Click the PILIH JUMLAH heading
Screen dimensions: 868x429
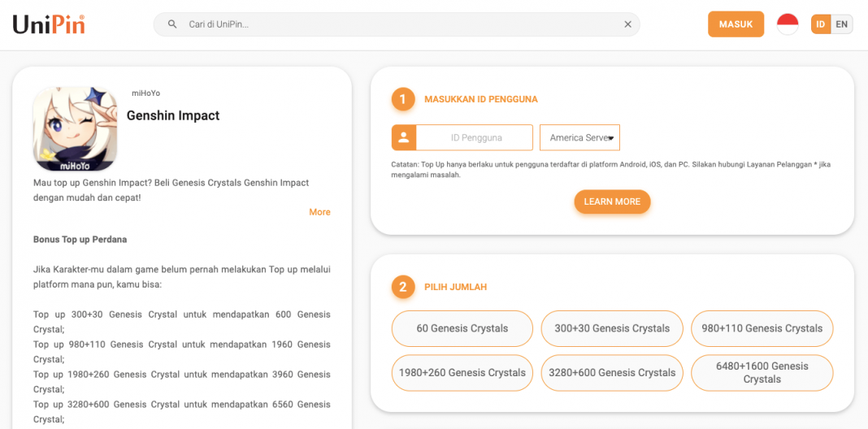pyautogui.click(x=455, y=288)
